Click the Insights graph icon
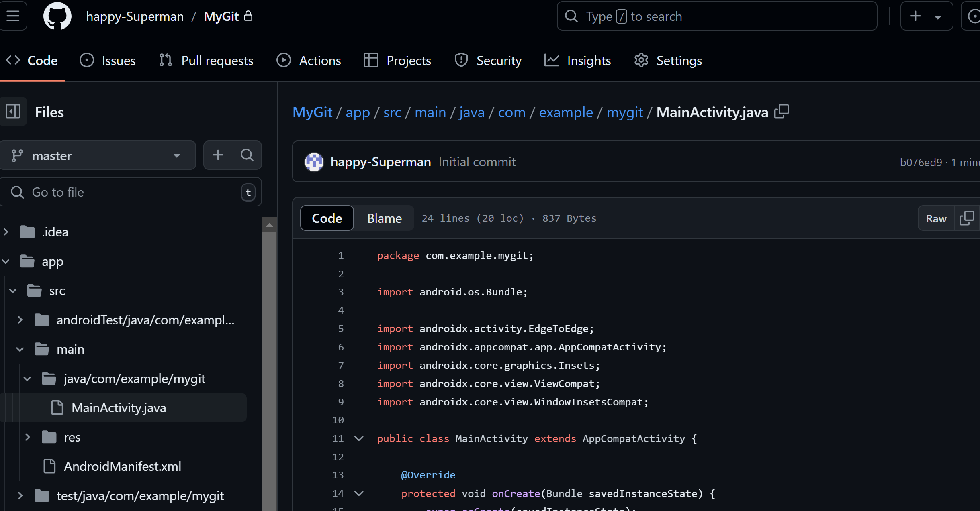This screenshot has height=511, width=980. [x=552, y=60]
